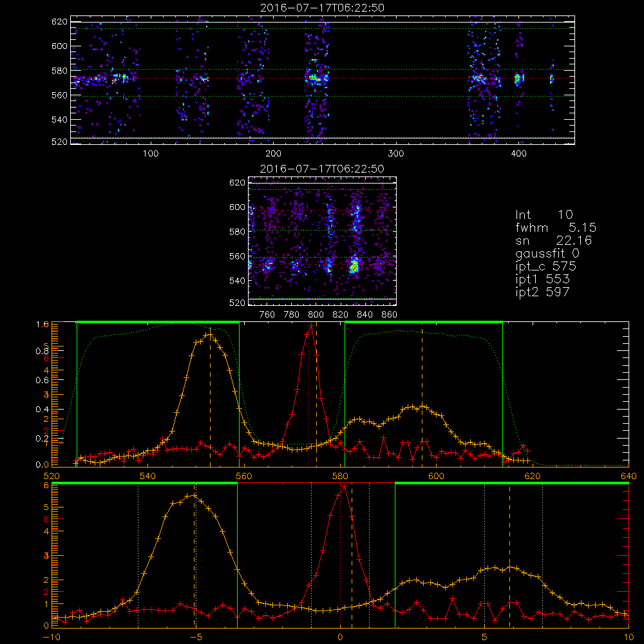
Task: Click x-axis label 860 on middle image
Action: [390, 315]
